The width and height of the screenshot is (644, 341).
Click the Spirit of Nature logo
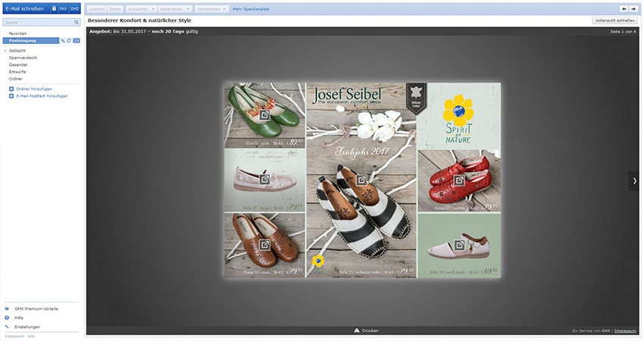point(458,119)
